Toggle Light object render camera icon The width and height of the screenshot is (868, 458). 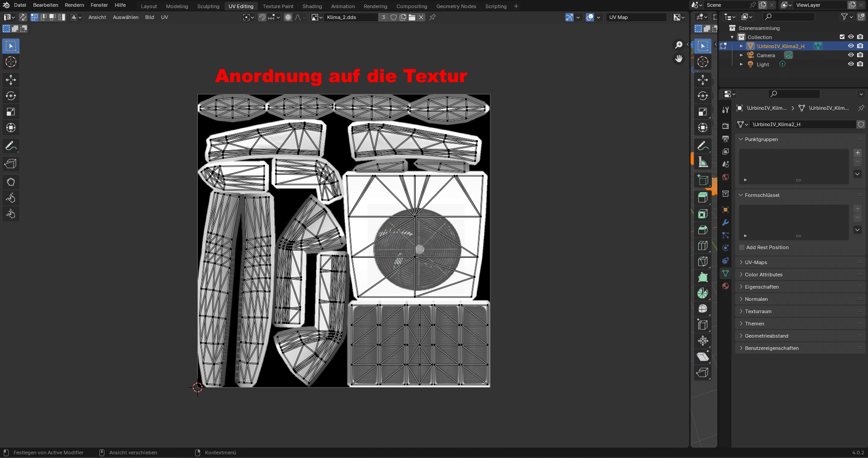click(x=860, y=64)
